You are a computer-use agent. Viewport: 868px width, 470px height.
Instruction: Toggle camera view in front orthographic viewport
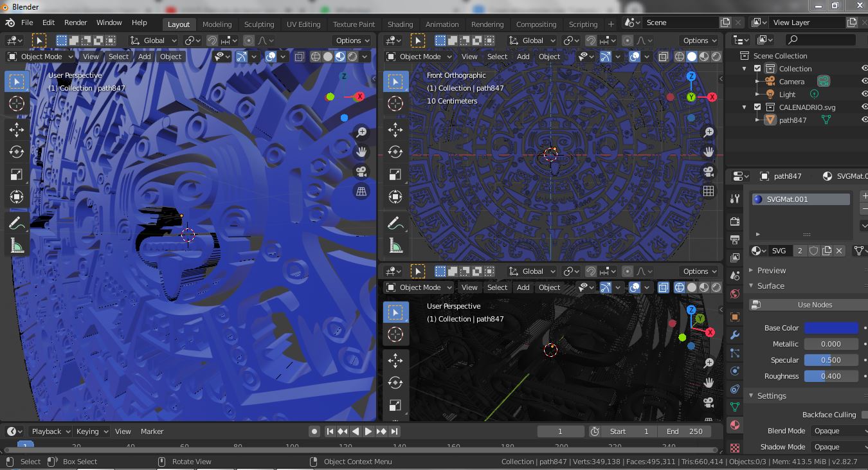(x=709, y=172)
